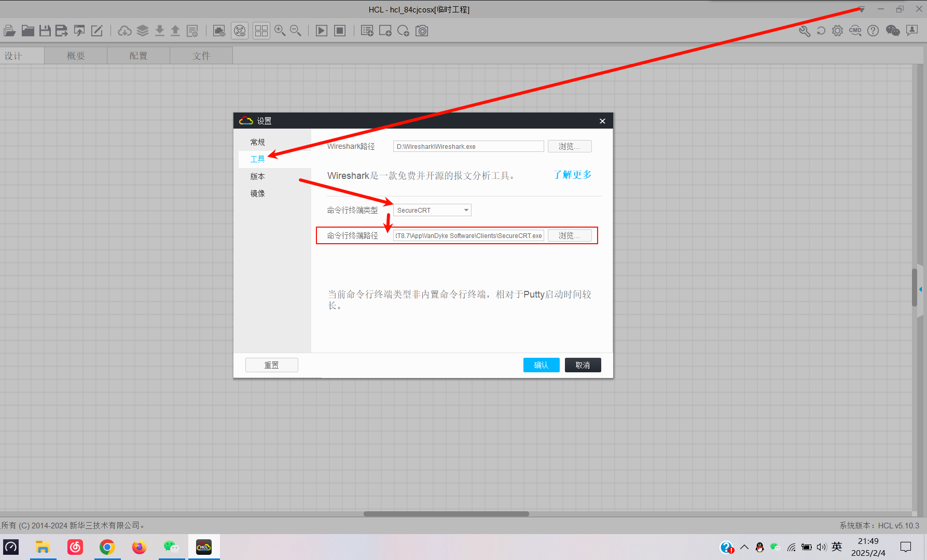This screenshot has height=560, width=927.
Task: Click the circular refresh arrow icon
Action: click(x=821, y=31)
